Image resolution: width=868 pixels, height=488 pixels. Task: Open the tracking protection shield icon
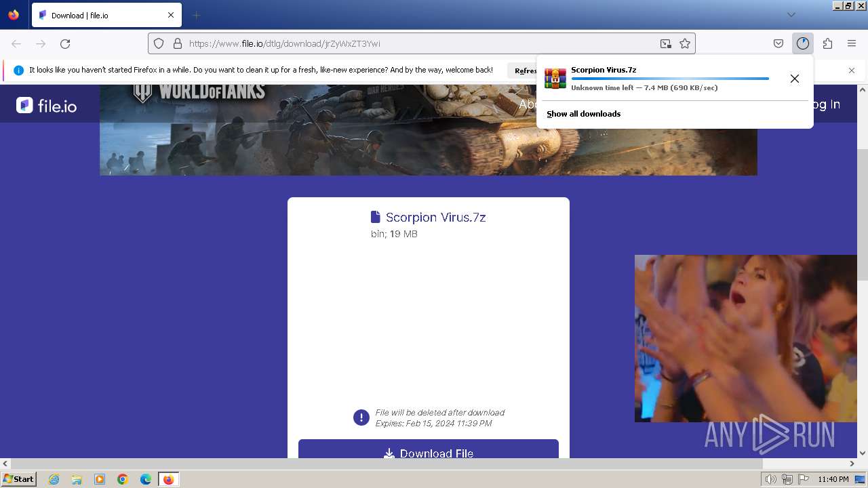pos(159,43)
